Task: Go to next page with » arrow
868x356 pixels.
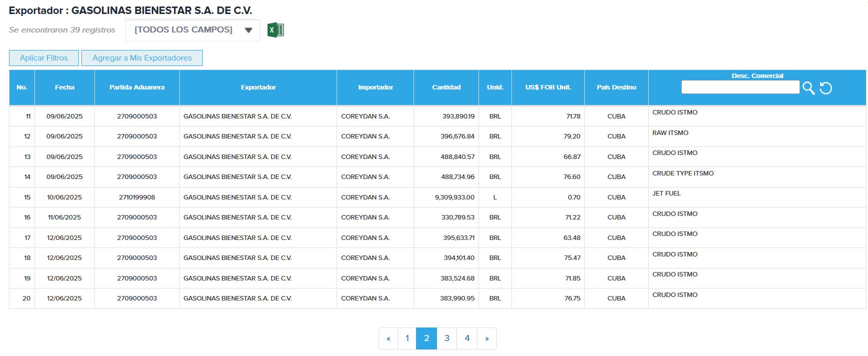Action: [487, 338]
